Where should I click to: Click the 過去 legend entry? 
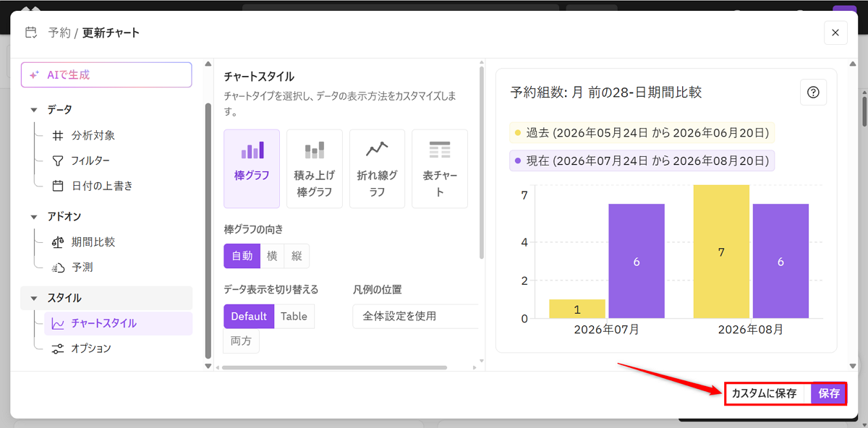[642, 132]
